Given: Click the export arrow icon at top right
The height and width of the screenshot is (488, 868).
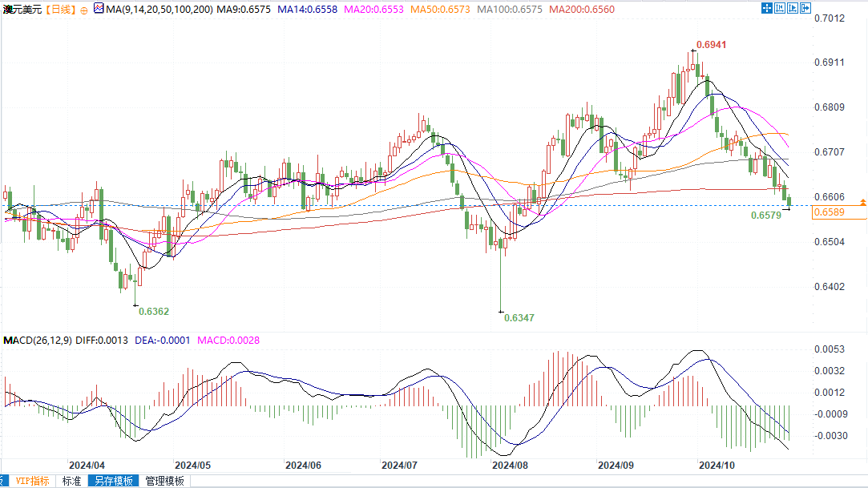Looking at the screenshot, I should coord(805,8).
